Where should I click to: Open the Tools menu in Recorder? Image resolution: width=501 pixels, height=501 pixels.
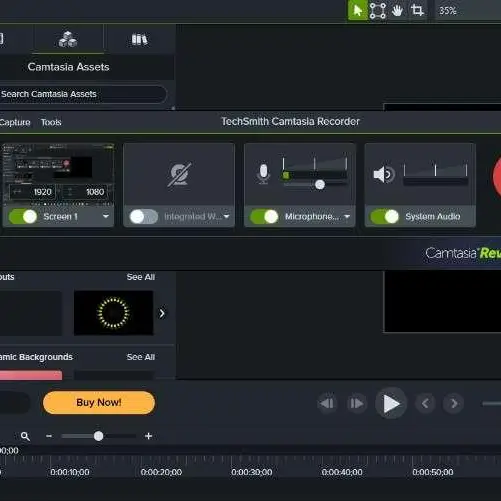click(51, 122)
